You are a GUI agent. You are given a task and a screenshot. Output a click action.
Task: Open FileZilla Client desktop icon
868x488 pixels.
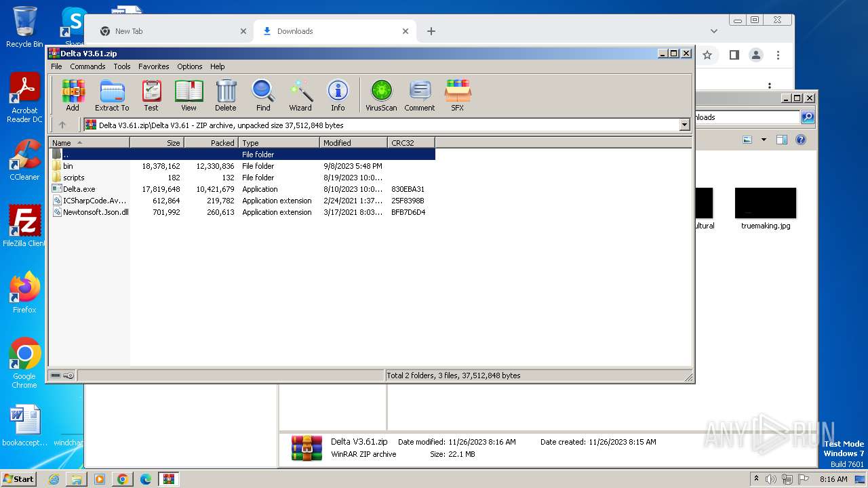click(24, 226)
